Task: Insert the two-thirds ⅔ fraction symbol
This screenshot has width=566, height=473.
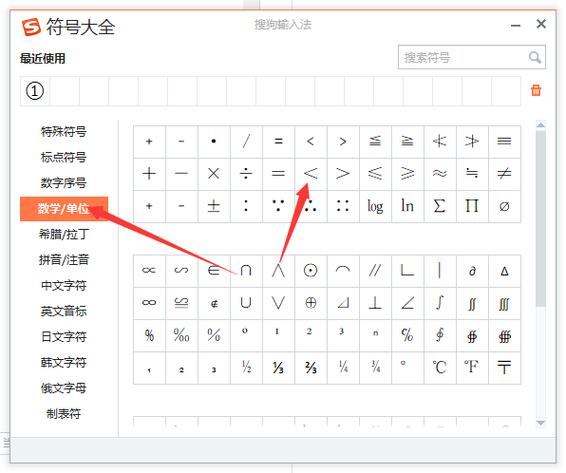Action: (x=310, y=368)
